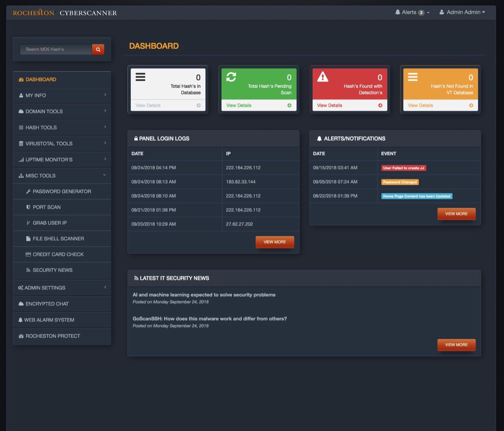
Task: Click View More under Latest IT Security News
Action: pyautogui.click(x=457, y=345)
